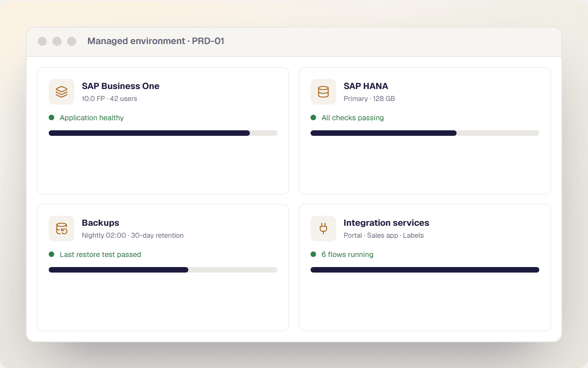This screenshot has width=588, height=368.
Task: Click the SAP Business One layers icon
Action: click(x=62, y=92)
